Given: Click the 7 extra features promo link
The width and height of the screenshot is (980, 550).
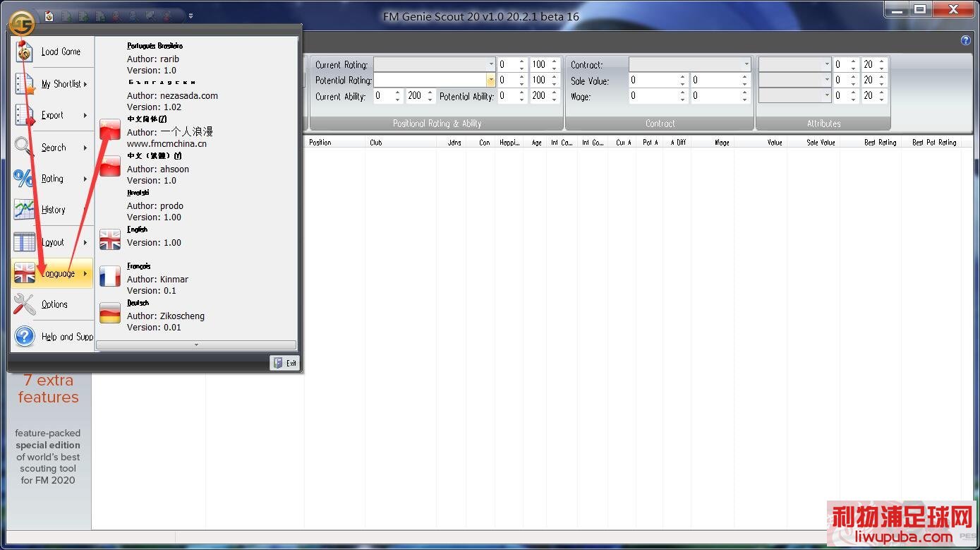Looking at the screenshot, I should pyautogui.click(x=48, y=389).
